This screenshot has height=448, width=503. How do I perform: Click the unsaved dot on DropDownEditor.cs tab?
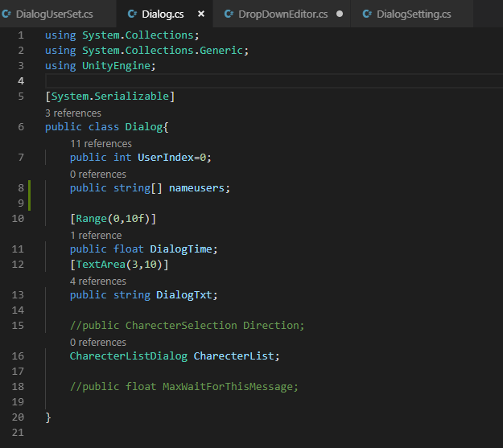340,14
